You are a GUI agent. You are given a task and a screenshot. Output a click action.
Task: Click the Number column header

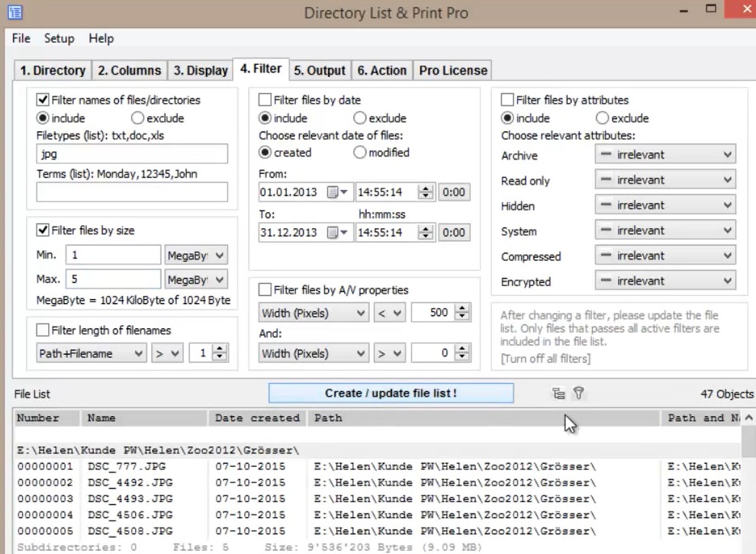(47, 418)
